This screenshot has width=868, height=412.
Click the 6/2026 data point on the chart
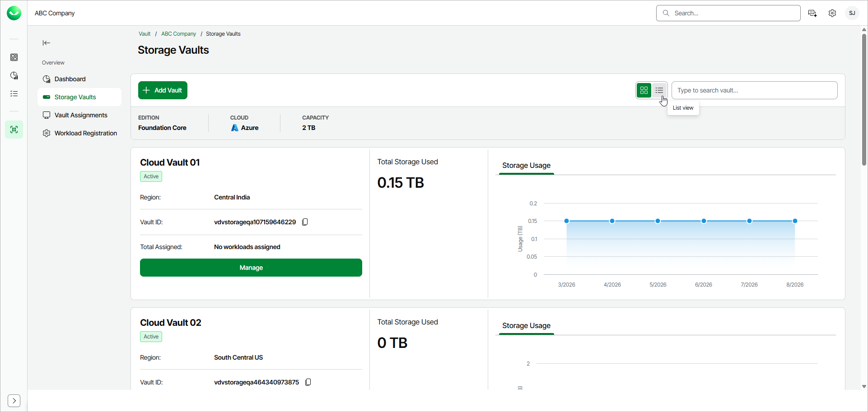coord(704,221)
